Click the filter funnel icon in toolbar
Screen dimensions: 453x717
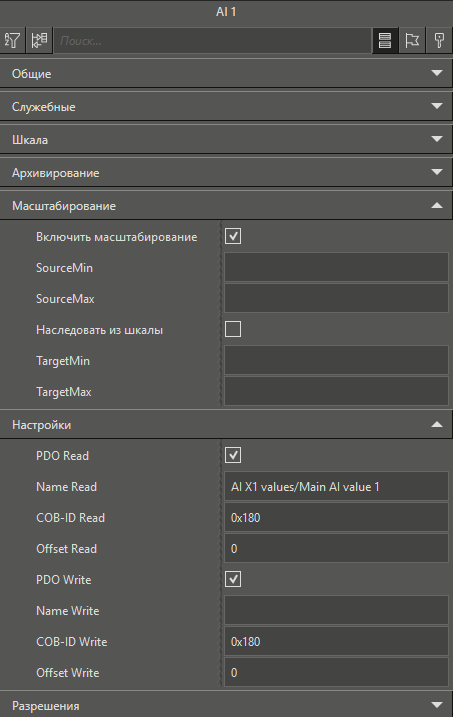click(x=13, y=41)
